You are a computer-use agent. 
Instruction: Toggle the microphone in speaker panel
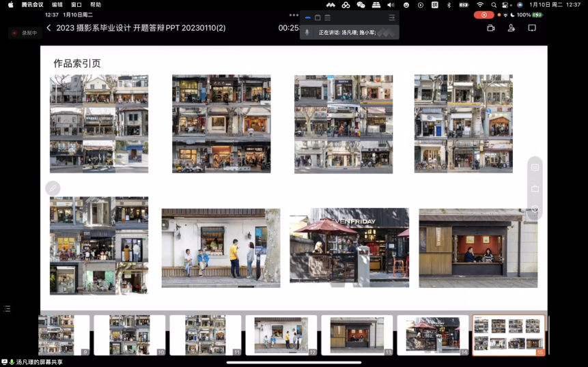click(307, 32)
